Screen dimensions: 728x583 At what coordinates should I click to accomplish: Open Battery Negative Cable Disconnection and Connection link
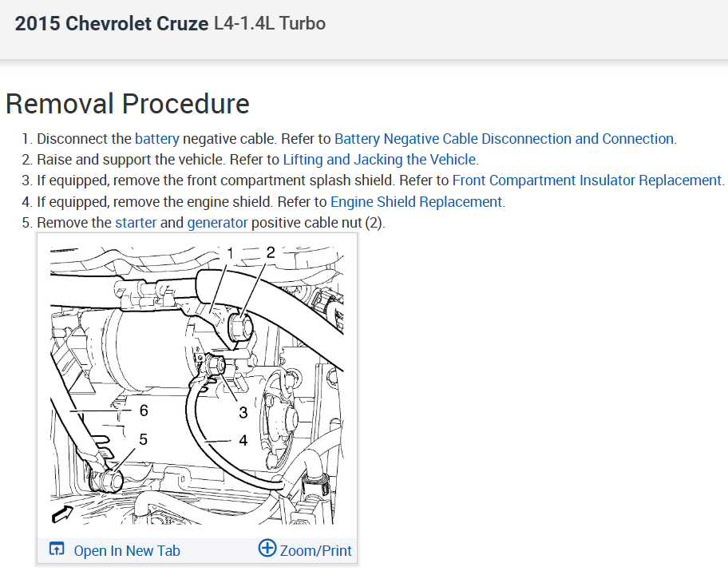[x=504, y=139]
